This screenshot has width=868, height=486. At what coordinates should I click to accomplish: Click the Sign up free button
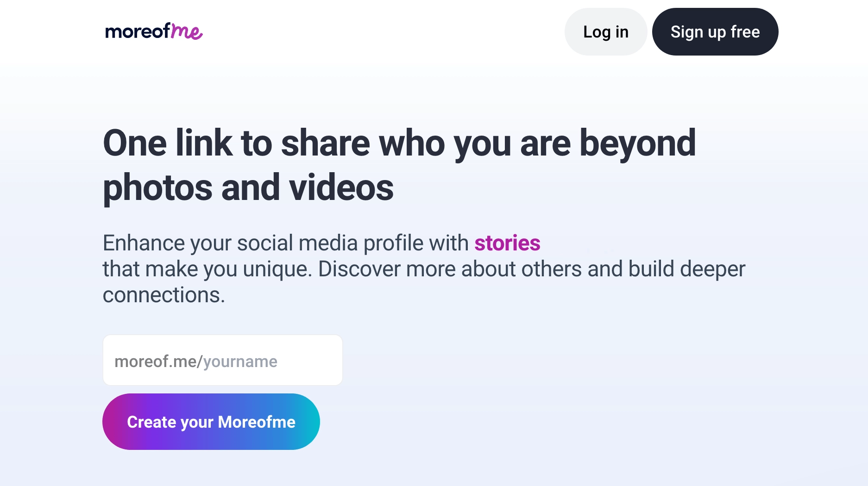715,32
